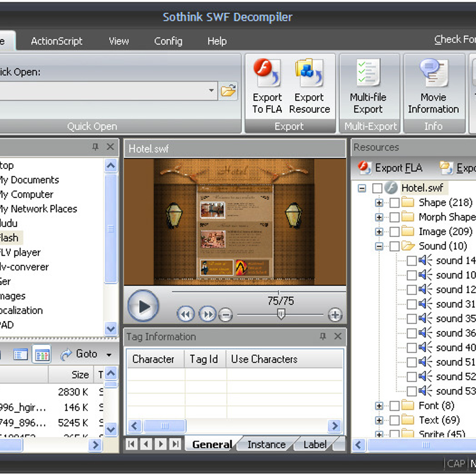Viewport: 476px width, 476px height.
Task: Click the sound 31 speaker icon
Action: click(425, 304)
